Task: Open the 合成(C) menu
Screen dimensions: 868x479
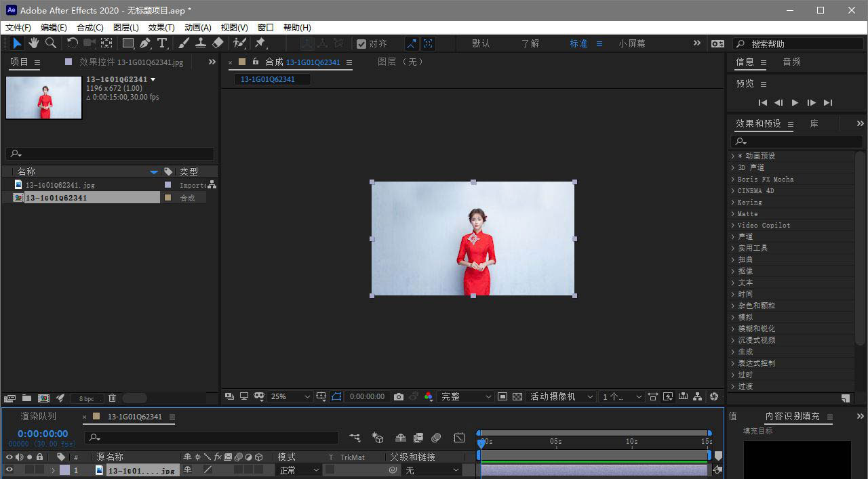Action: coord(90,28)
